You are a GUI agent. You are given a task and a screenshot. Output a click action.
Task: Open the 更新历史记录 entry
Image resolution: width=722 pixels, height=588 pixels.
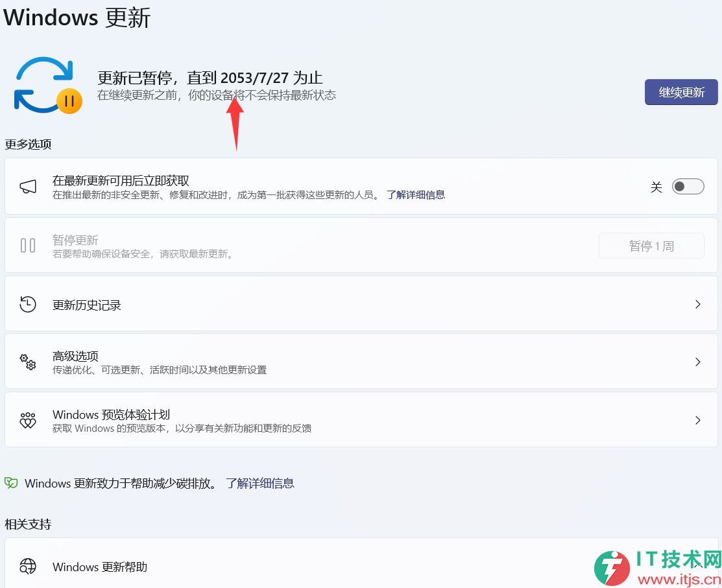87,305
